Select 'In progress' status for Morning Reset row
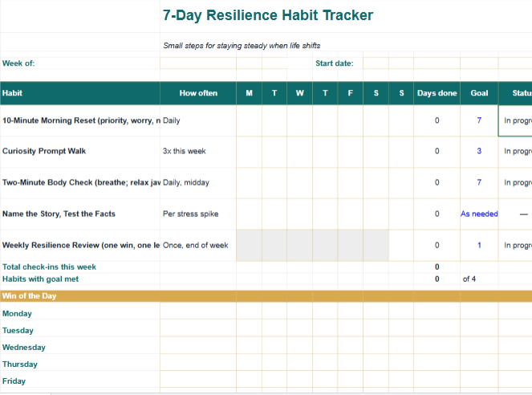This screenshot has width=532, height=395. (x=515, y=120)
